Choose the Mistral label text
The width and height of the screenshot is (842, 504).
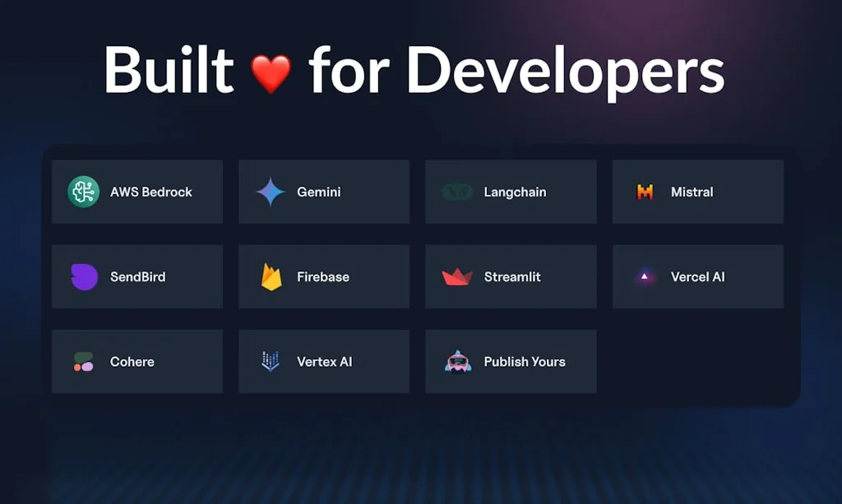[692, 192]
